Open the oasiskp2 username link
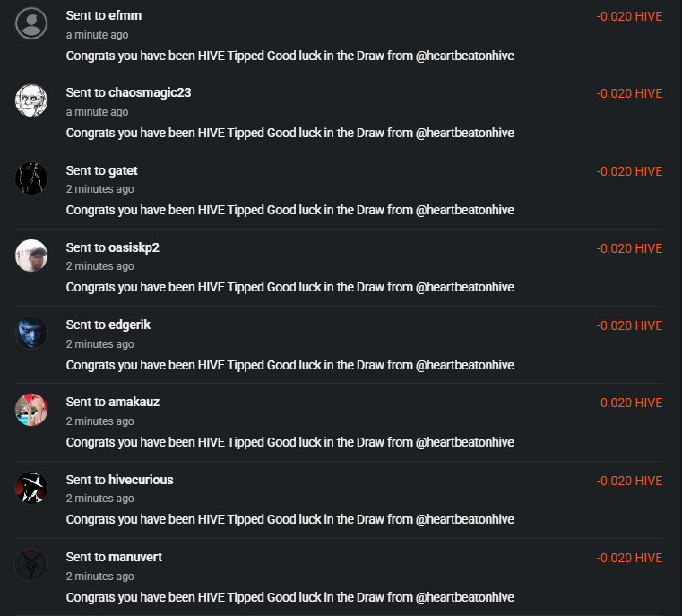 click(134, 247)
